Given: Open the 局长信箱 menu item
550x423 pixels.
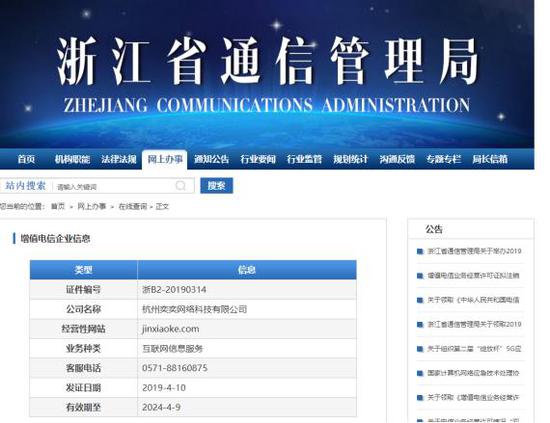Looking at the screenshot, I should (x=490, y=159).
